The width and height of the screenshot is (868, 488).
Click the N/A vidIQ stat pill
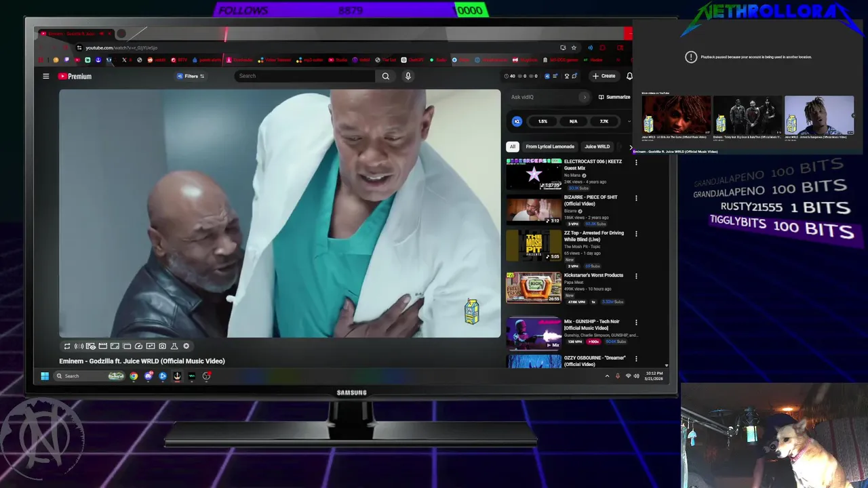(573, 121)
